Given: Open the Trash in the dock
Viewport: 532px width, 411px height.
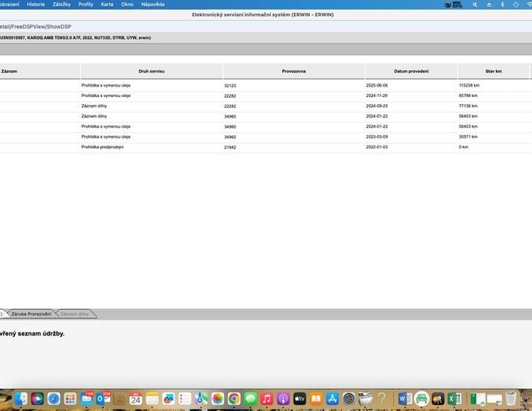Looking at the screenshot, I should pyautogui.click(x=511, y=399).
